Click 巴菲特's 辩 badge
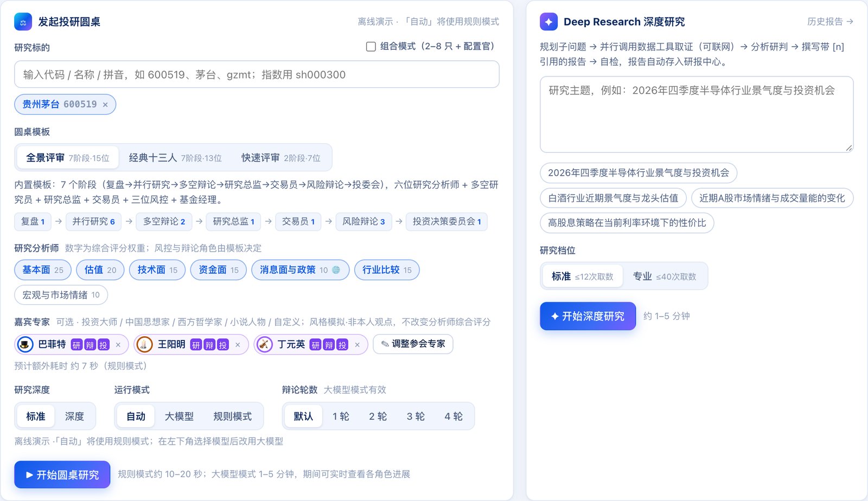The width and height of the screenshot is (868, 501). click(90, 345)
